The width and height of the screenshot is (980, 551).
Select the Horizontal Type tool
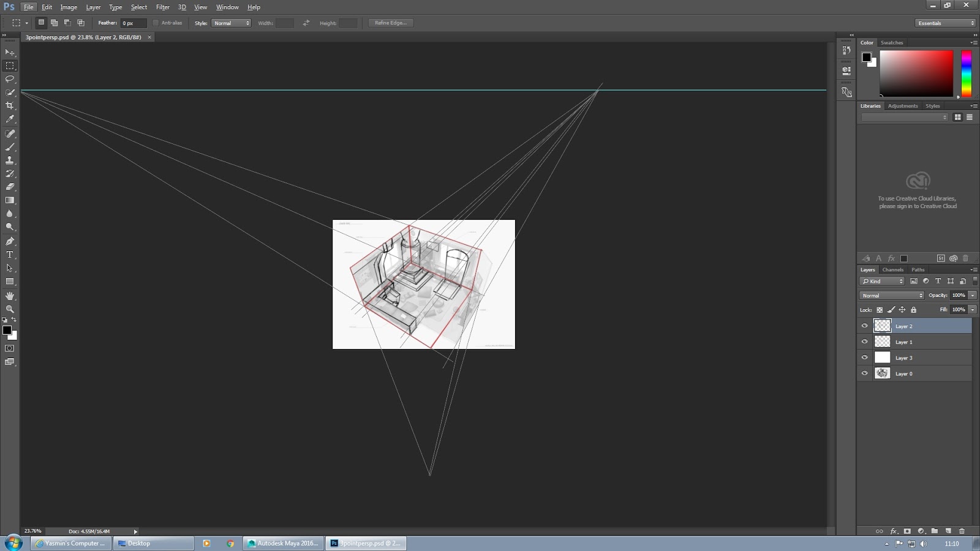pyautogui.click(x=10, y=255)
